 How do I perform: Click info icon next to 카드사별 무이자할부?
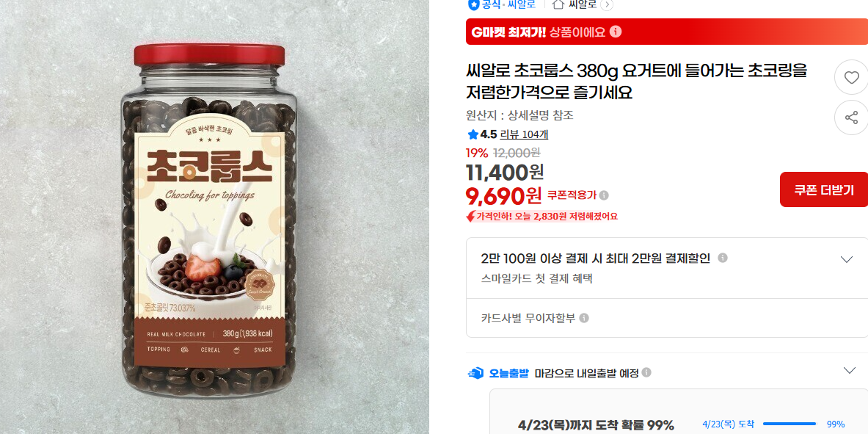584,318
